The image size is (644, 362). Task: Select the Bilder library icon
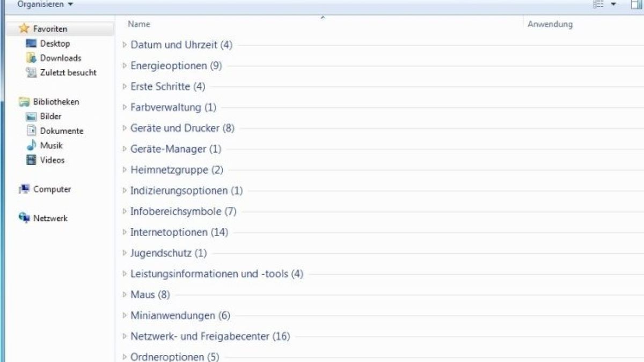[x=31, y=116]
